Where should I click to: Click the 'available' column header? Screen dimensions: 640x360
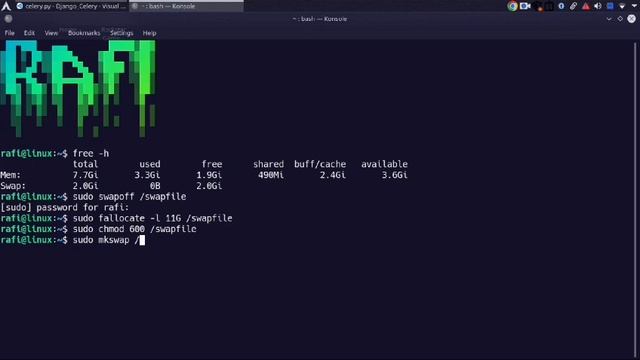tap(384, 164)
